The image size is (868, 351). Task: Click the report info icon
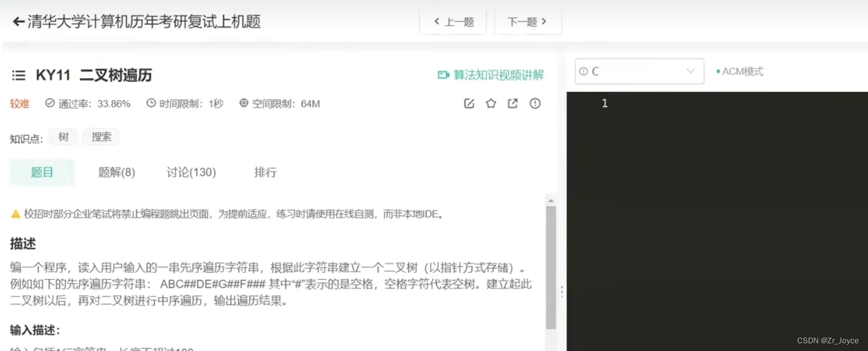click(x=535, y=104)
